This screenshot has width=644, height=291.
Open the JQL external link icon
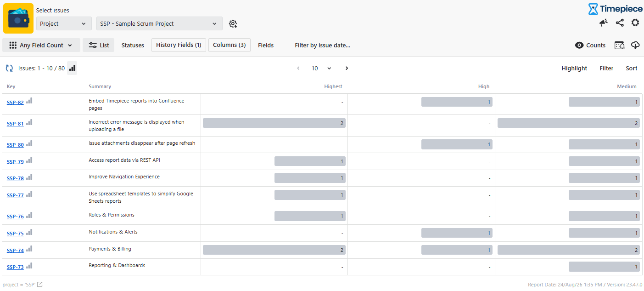[40, 285]
